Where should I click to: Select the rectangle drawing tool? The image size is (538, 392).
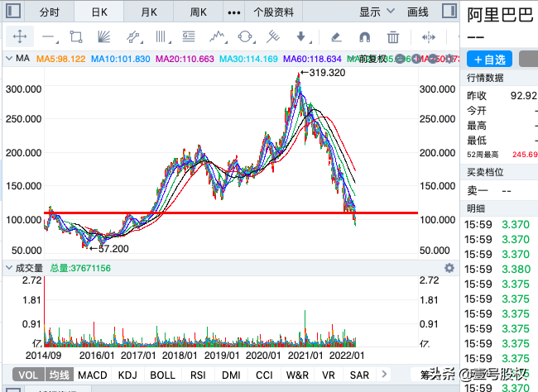76,36
